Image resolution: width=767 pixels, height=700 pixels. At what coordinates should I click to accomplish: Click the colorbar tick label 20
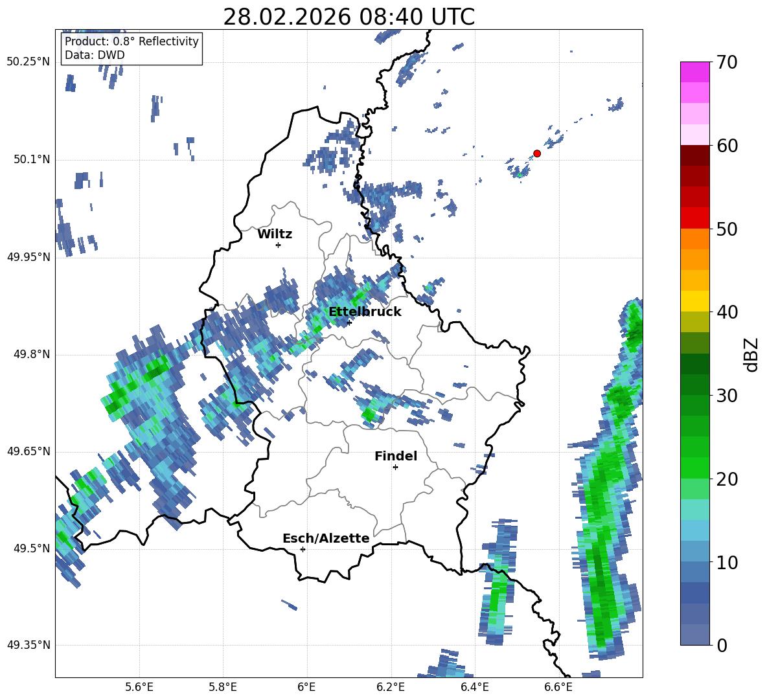[727, 479]
